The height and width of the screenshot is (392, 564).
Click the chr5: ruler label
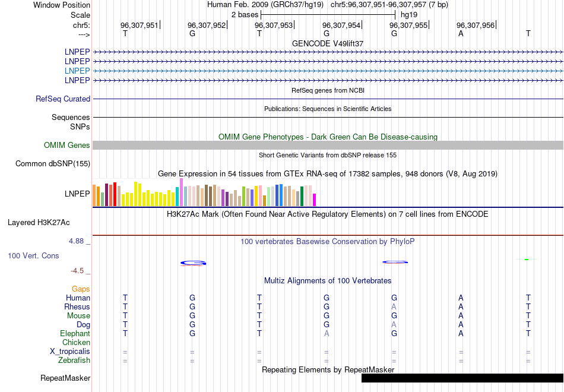(x=81, y=25)
